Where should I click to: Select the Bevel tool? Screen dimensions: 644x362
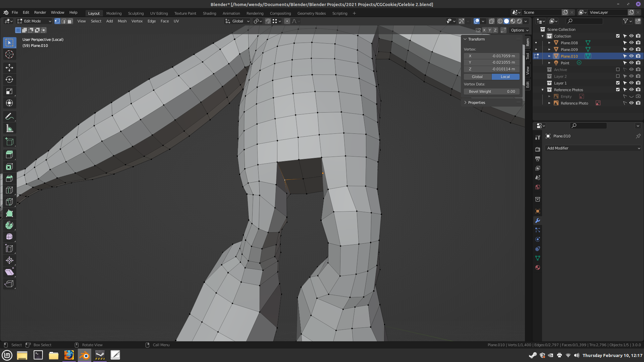click(x=9, y=178)
